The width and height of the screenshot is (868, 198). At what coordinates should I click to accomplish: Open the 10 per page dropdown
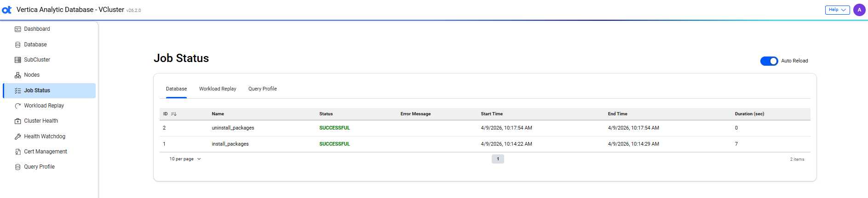click(x=185, y=159)
